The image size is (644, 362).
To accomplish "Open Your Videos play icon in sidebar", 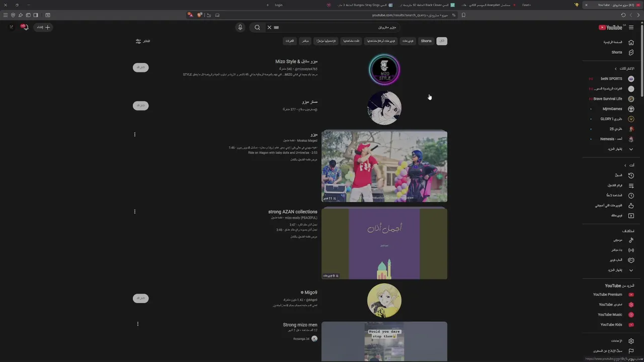I will (631, 215).
